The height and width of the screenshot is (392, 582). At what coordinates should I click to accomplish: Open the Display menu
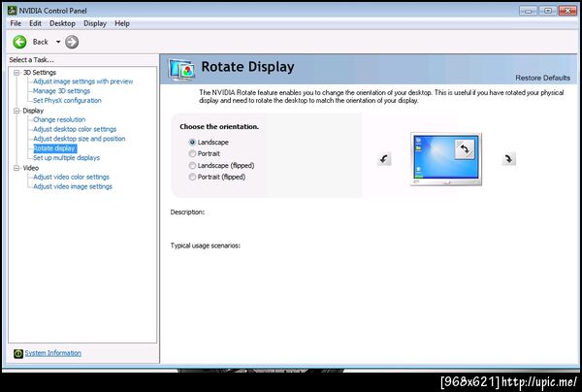tap(95, 23)
